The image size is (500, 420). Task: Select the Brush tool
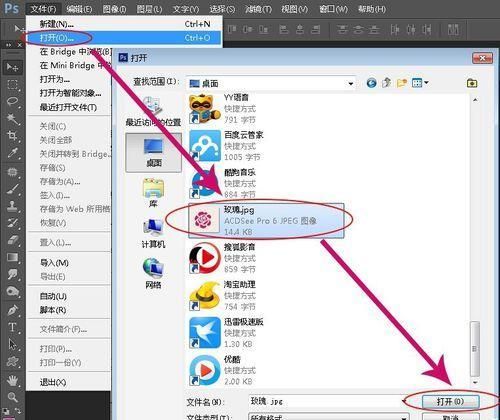coord(13,189)
